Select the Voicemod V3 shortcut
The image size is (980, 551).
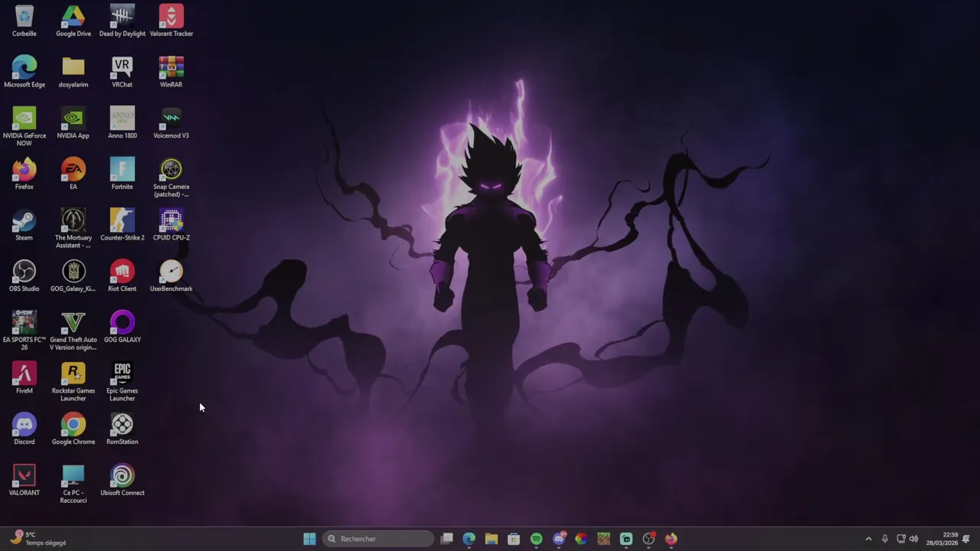[171, 122]
